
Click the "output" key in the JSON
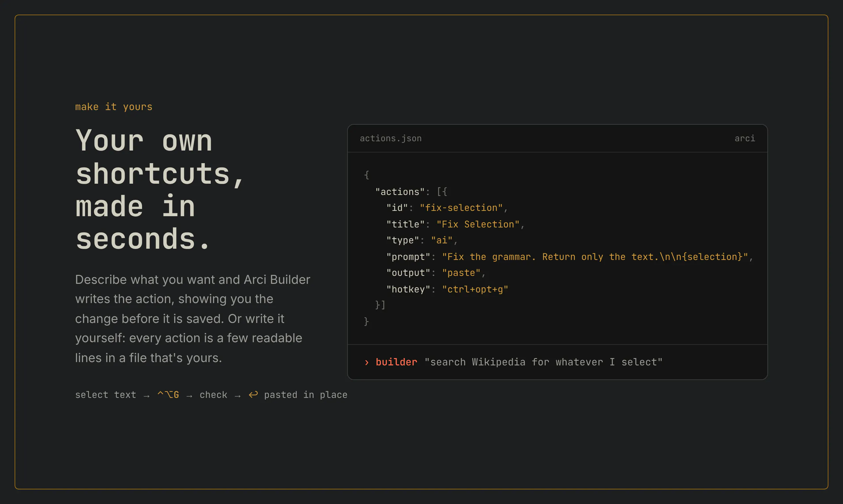pyautogui.click(x=408, y=273)
